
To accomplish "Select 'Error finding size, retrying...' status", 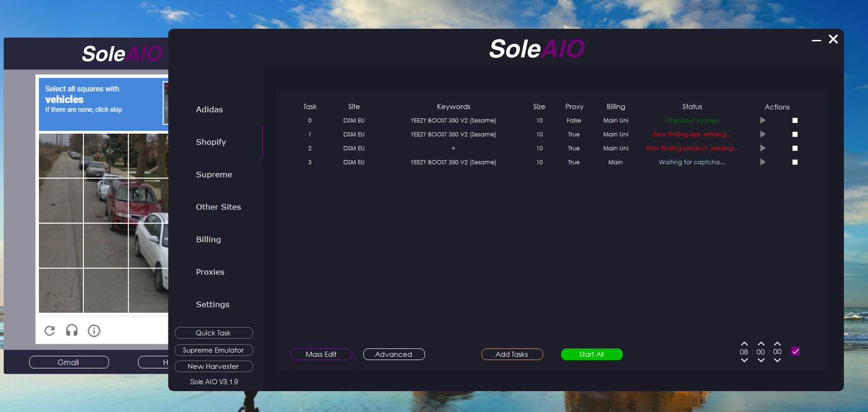I will (692, 134).
